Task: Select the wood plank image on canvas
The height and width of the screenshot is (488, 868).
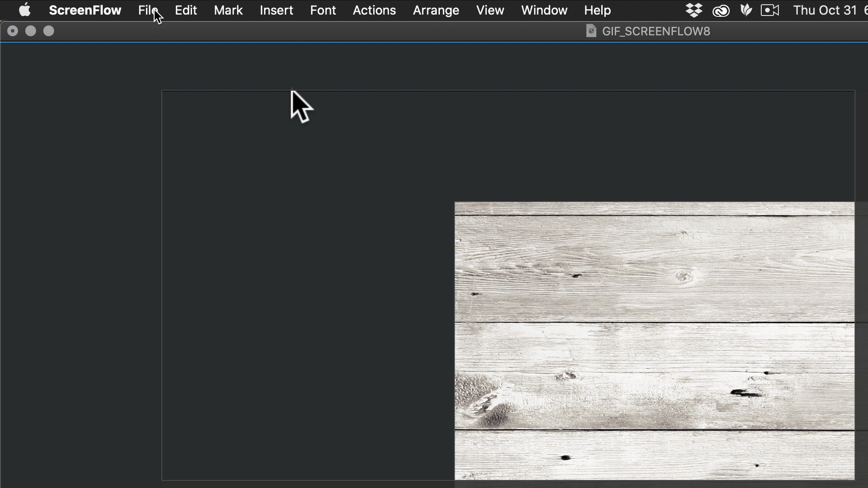Action: point(654,341)
